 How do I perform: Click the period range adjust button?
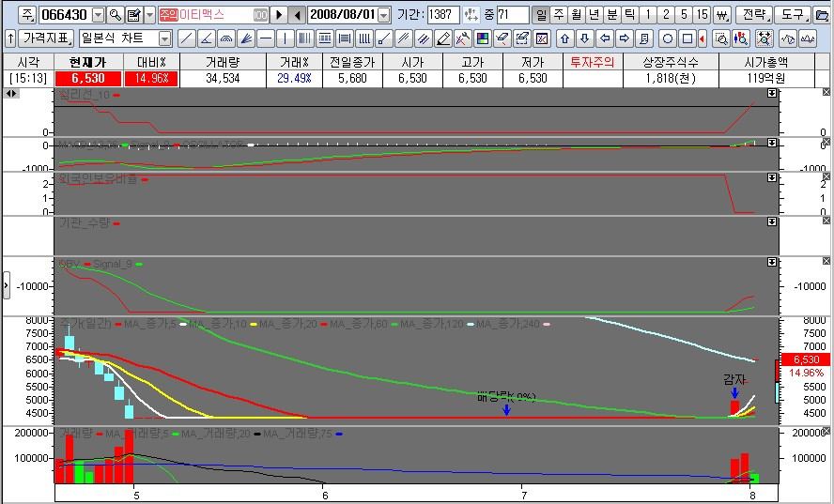pyautogui.click(x=471, y=15)
